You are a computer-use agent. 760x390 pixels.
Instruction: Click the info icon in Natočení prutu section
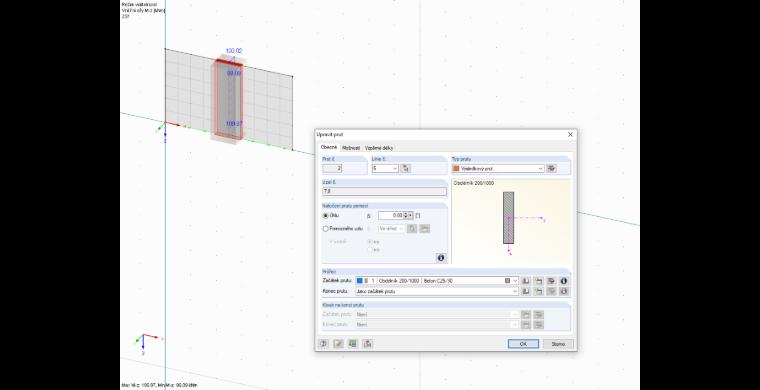(441, 258)
